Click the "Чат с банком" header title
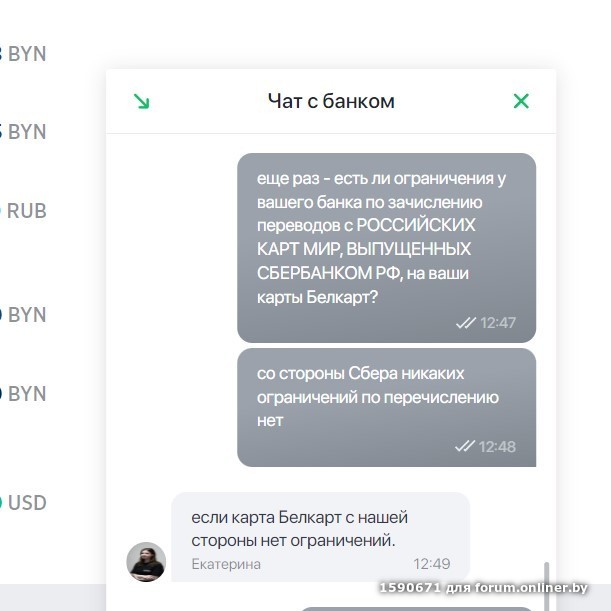Viewport: 611px width, 611px height. point(331,101)
